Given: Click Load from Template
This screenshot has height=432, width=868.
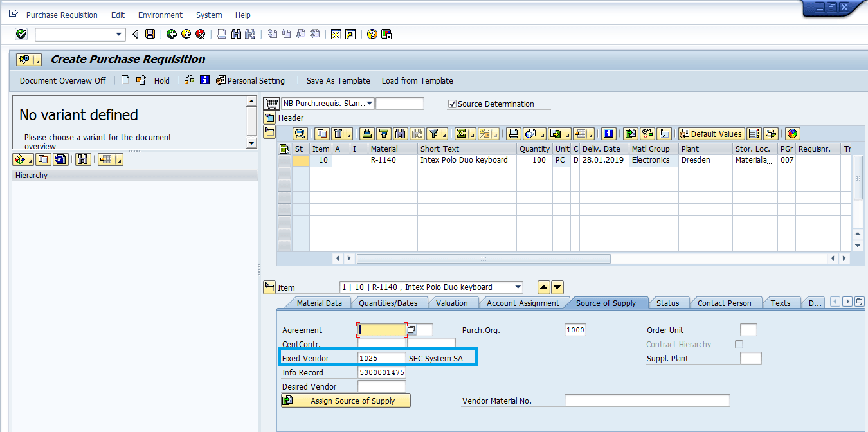Looking at the screenshot, I should click(417, 80).
